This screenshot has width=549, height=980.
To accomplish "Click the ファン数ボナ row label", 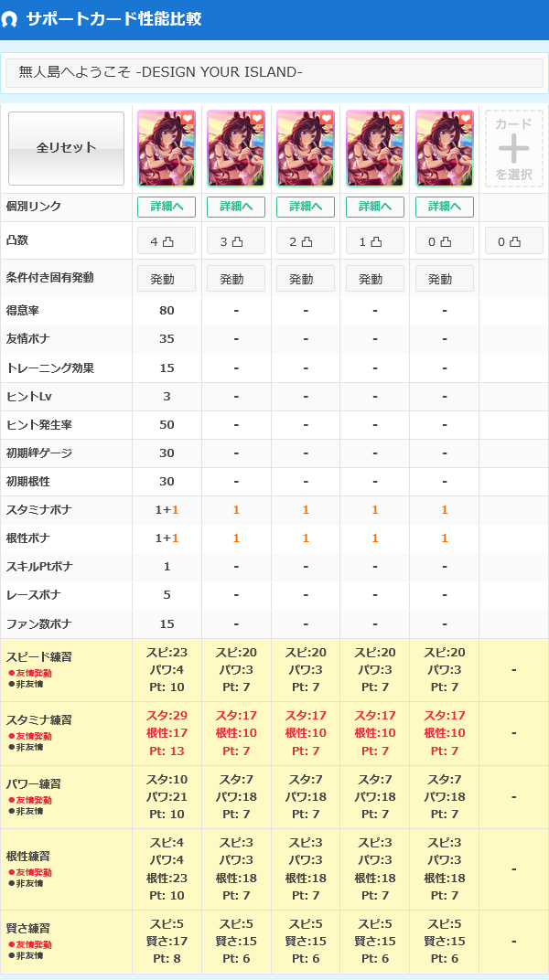I will [x=38, y=623].
